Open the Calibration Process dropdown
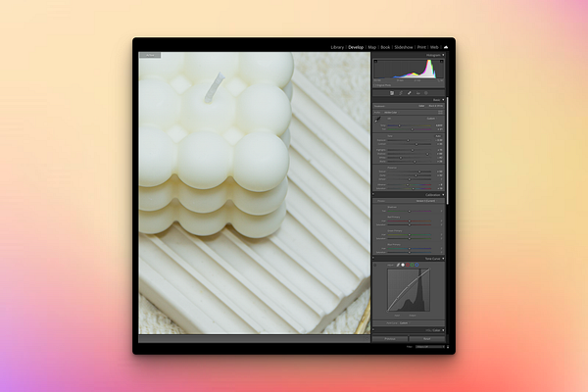 (x=426, y=201)
